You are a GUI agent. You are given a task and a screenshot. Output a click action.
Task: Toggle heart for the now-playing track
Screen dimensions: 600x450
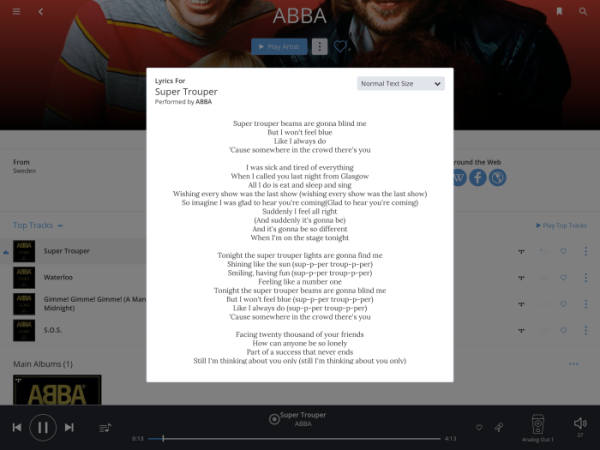pos(479,427)
